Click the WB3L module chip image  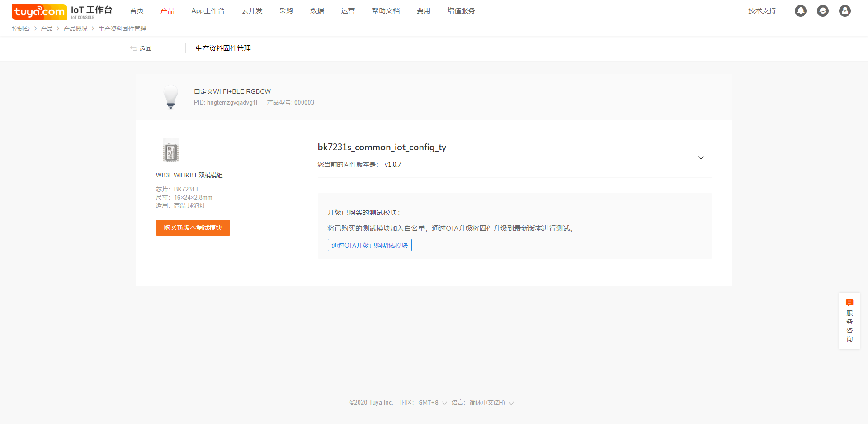tap(171, 150)
